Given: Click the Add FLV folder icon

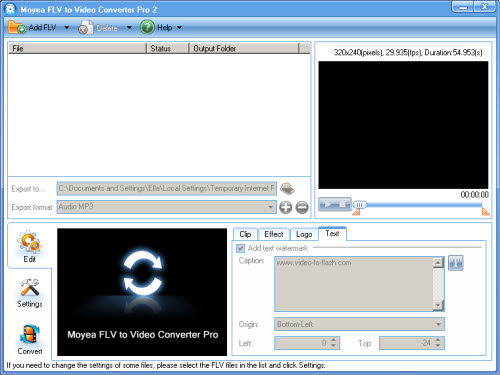Looking at the screenshot, I should 17,27.
